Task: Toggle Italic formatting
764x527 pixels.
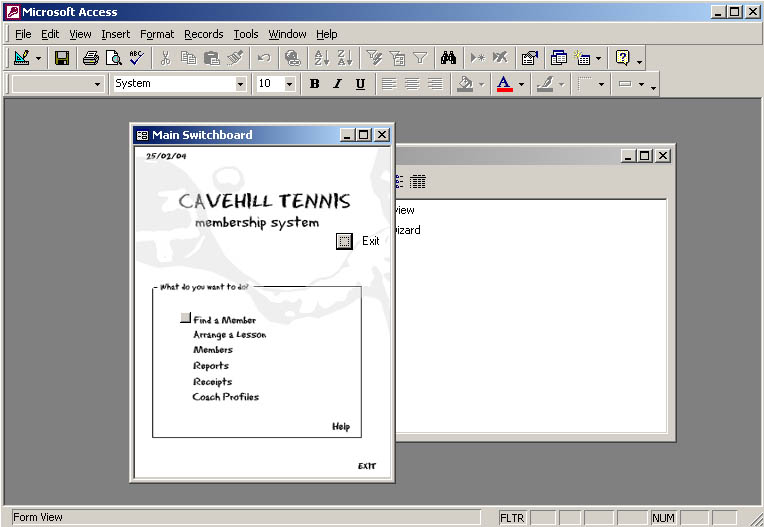Action: point(337,84)
